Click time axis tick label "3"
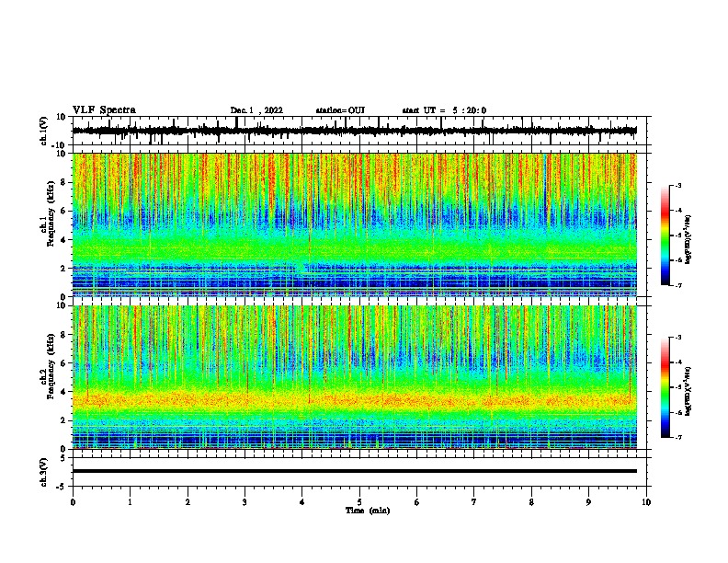 [245, 502]
